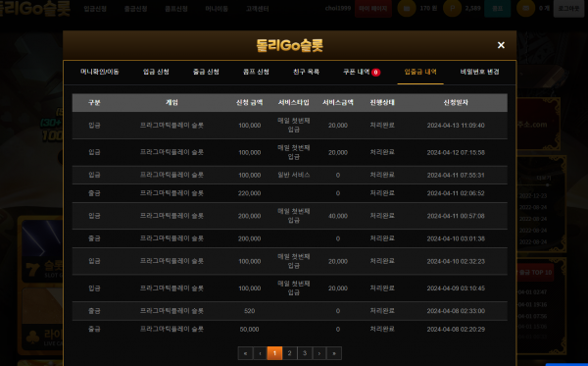The height and width of the screenshot is (366, 588).
Task: Go to next page with › button
Action: [x=319, y=353]
